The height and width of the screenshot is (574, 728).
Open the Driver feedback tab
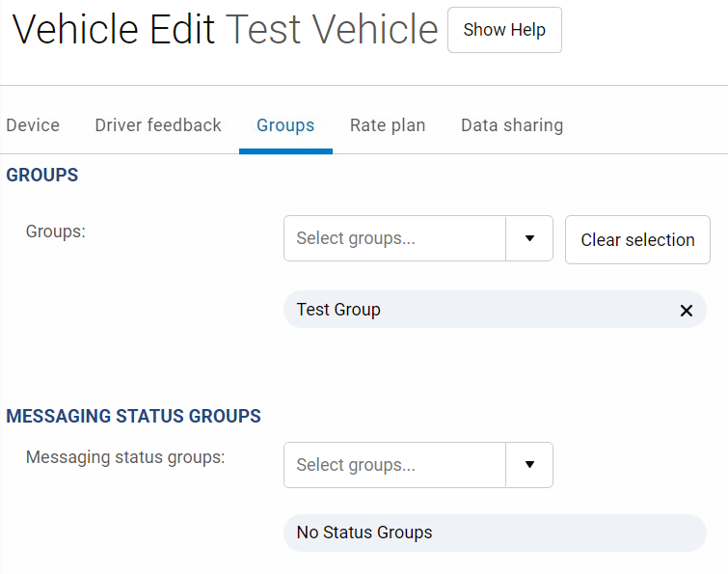[x=158, y=125]
